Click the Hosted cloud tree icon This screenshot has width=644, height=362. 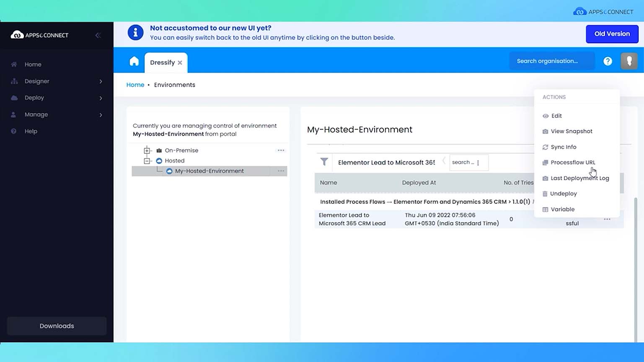click(159, 161)
